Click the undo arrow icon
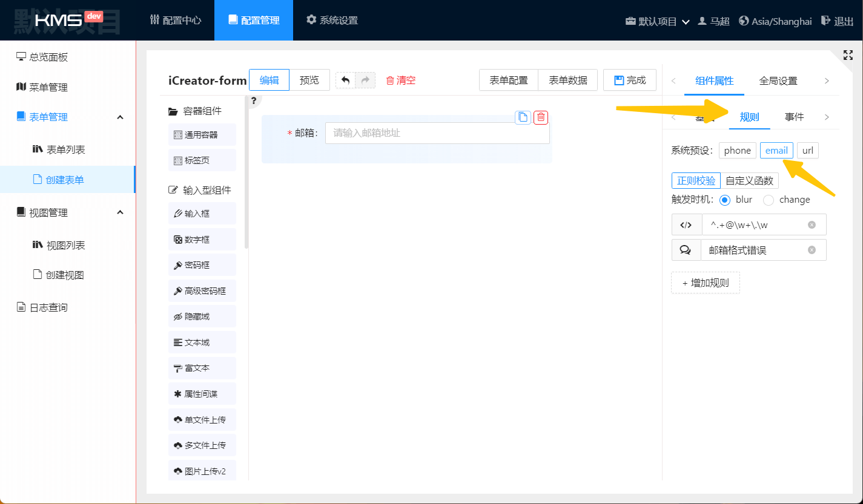 [346, 80]
